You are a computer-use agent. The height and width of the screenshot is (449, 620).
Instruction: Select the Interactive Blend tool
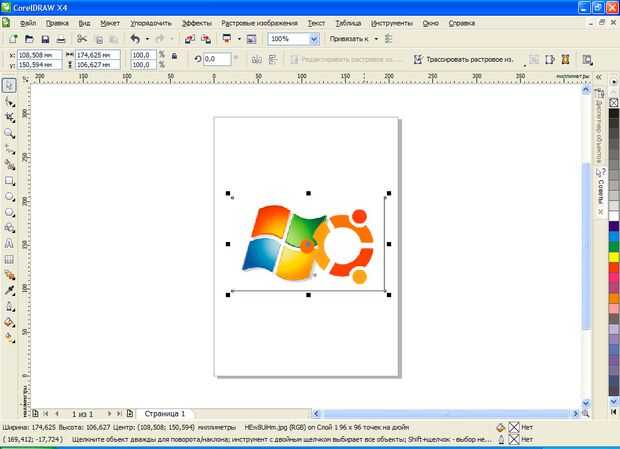click(x=9, y=275)
